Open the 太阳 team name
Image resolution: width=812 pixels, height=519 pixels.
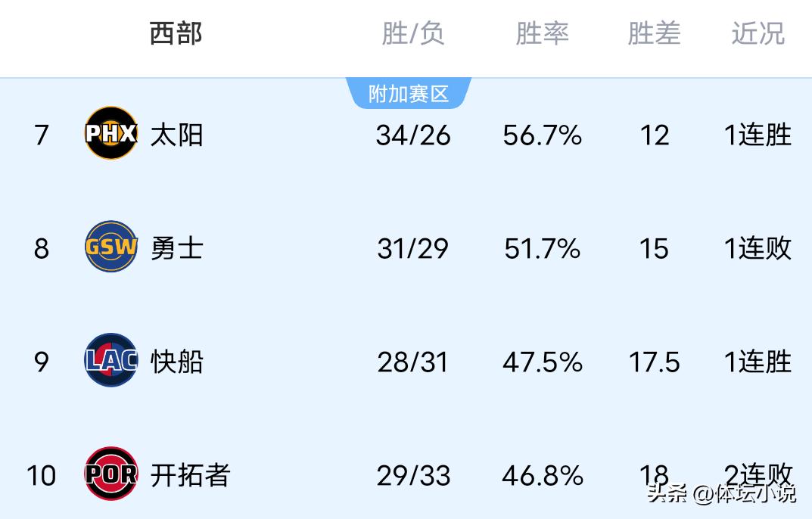pos(176,135)
